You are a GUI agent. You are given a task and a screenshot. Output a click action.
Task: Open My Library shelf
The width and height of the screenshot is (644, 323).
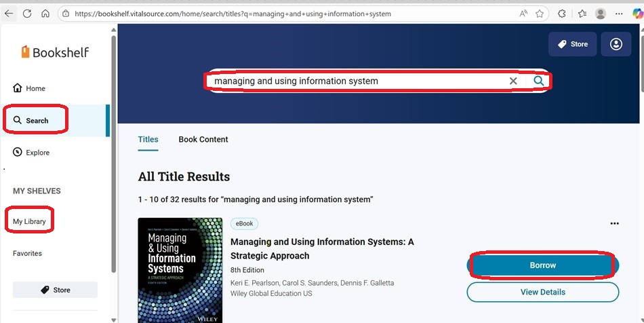(x=29, y=221)
